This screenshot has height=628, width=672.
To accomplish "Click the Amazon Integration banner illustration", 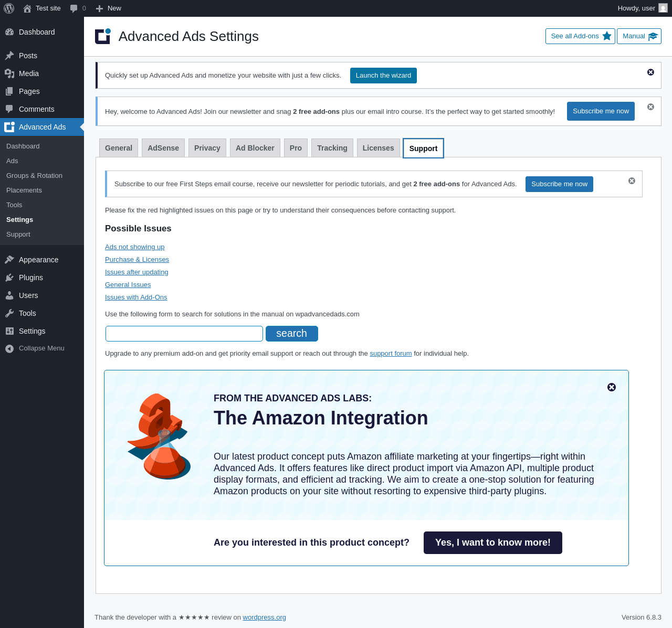I will pos(159,437).
